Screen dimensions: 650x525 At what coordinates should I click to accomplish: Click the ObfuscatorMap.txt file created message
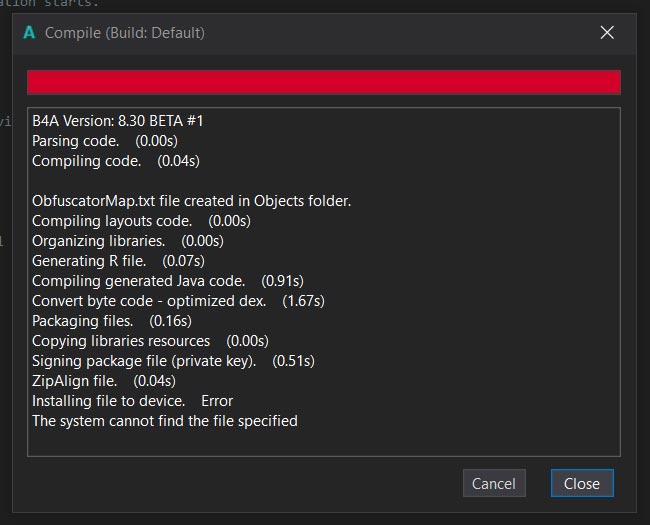191,200
